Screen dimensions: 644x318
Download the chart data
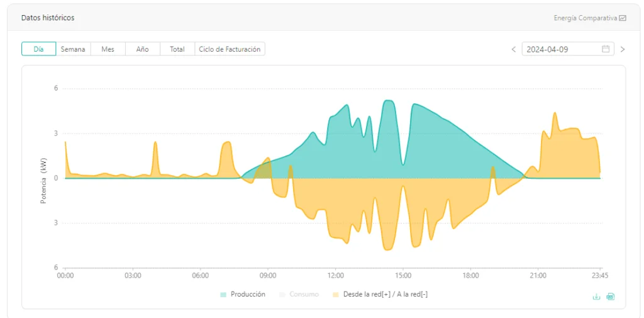point(596,297)
